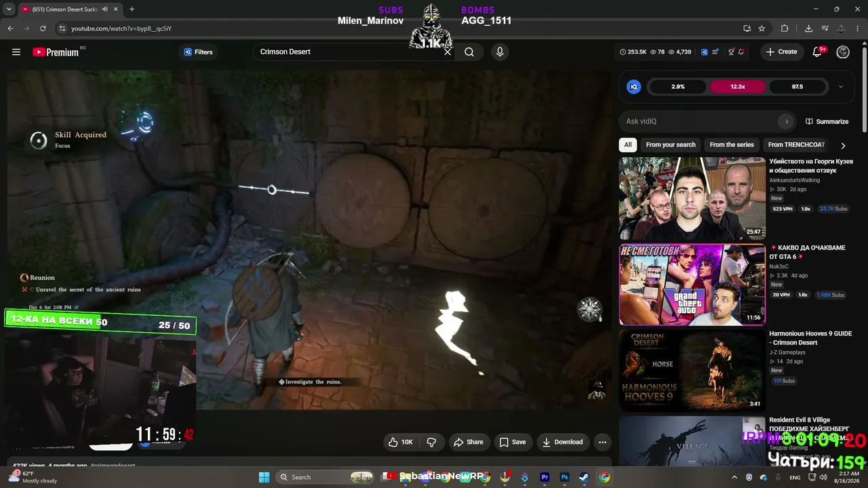Open the account avatar menu
This screenshot has width=868, height=488.
click(x=843, y=52)
